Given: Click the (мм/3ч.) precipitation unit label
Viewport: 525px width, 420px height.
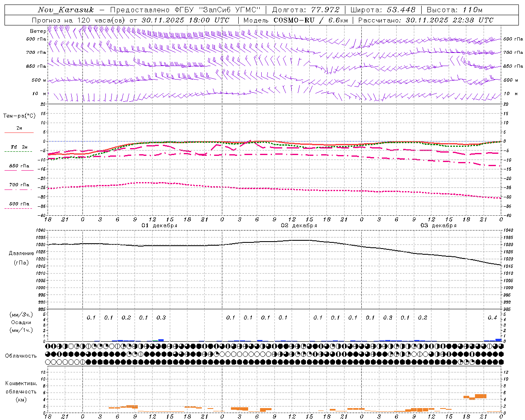Looking at the screenshot, I should point(21,315).
